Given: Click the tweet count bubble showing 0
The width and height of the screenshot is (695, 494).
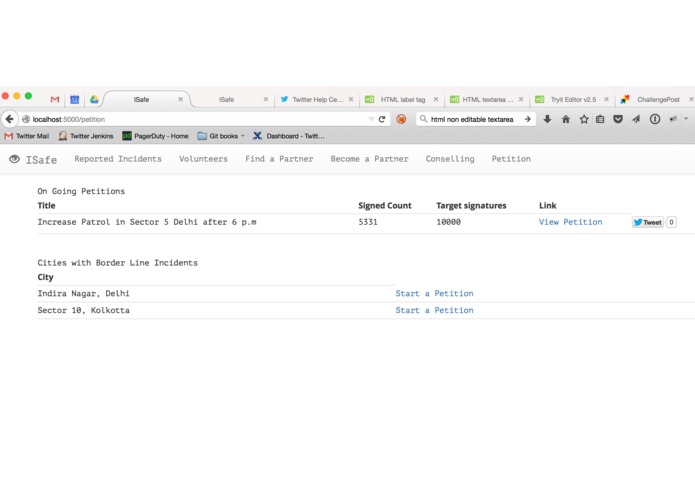Looking at the screenshot, I should (671, 222).
